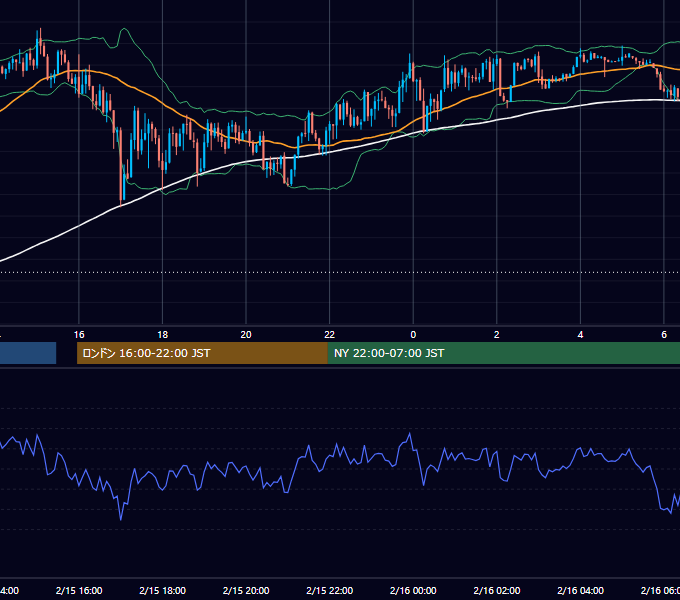This screenshot has height=600, width=680.
Task: Click the 2/15 22:00 oscillator time label
Action: click(x=330, y=590)
